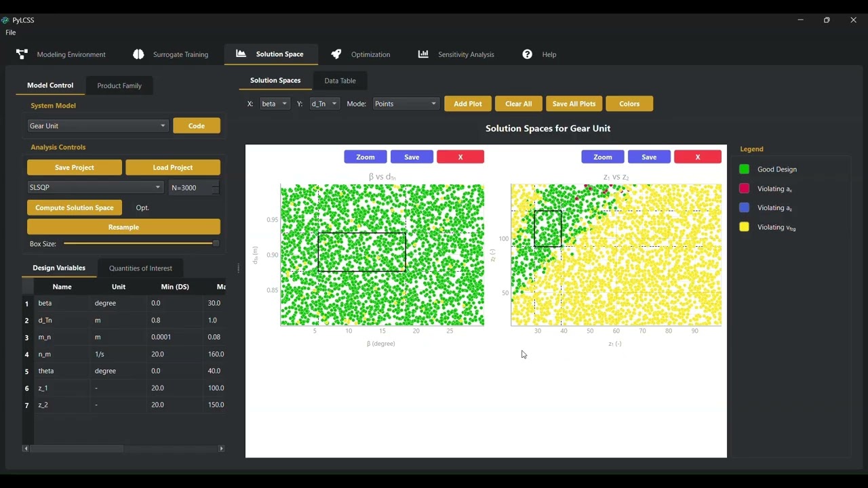Click the N=3000 stepper arrows
This screenshot has height=488, width=868.
coord(216,188)
